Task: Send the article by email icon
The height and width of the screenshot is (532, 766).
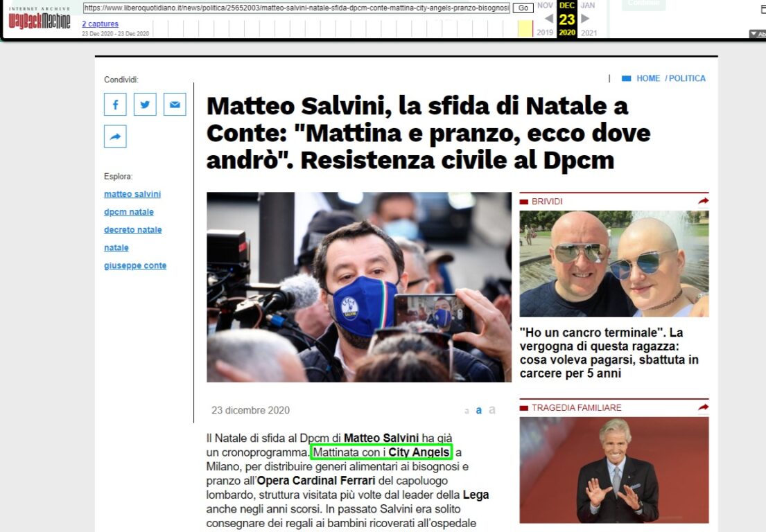Action: click(175, 104)
